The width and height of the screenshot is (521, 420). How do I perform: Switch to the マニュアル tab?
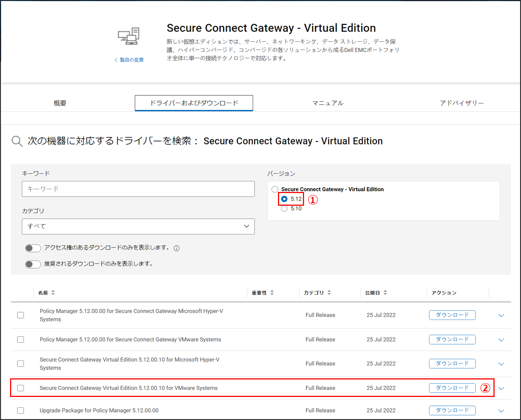pyautogui.click(x=328, y=103)
